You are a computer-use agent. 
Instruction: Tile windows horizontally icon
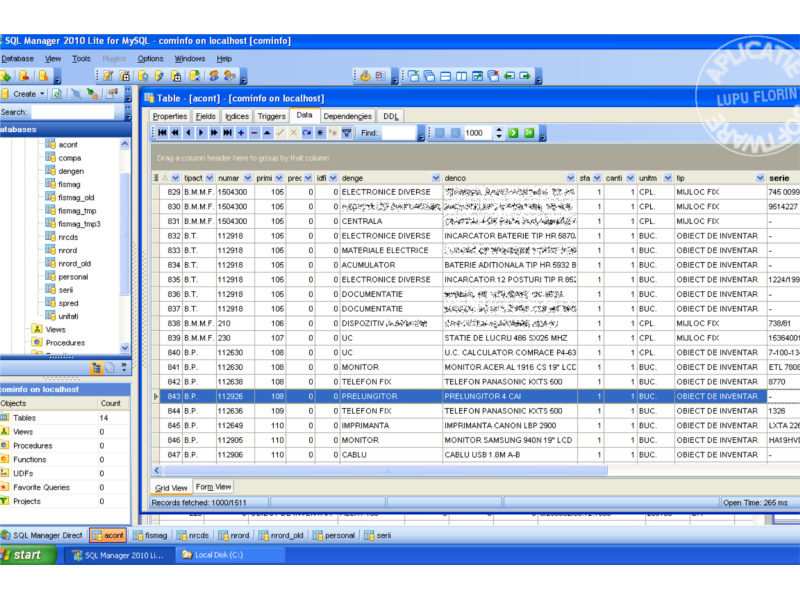coord(445,76)
